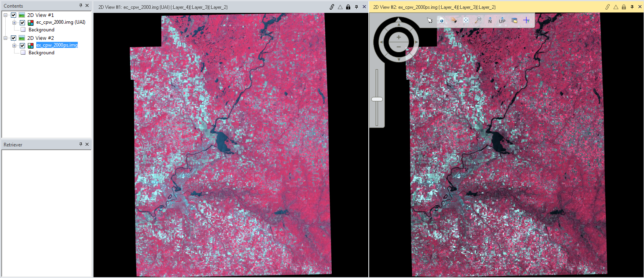Pan left with the navigation wheel arrow
Image resolution: width=644 pixels, height=278 pixels.
pos(381,42)
